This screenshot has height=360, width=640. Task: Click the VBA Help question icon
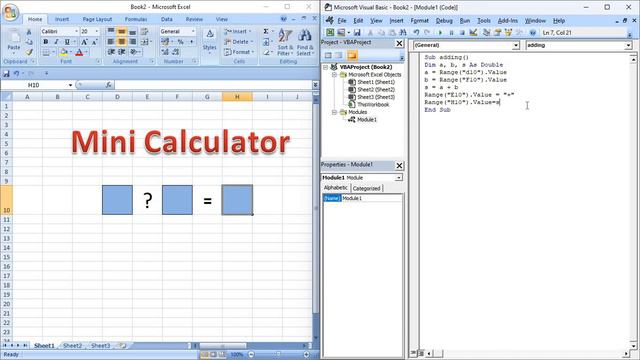[x=532, y=32]
